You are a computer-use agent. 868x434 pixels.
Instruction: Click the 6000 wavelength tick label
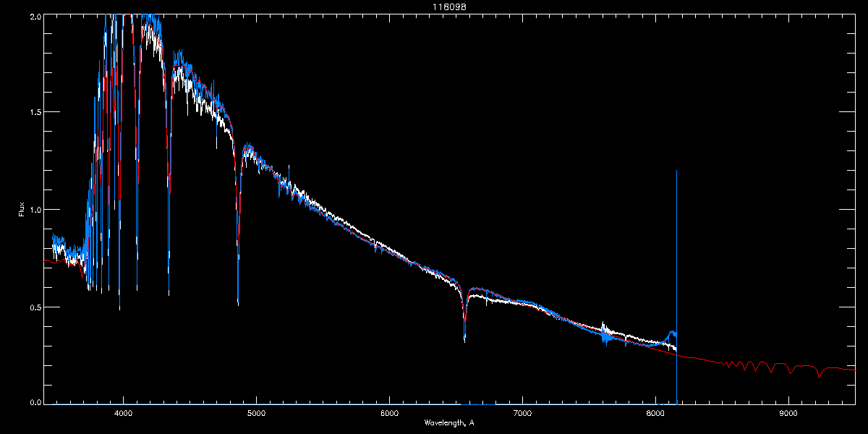tap(389, 413)
